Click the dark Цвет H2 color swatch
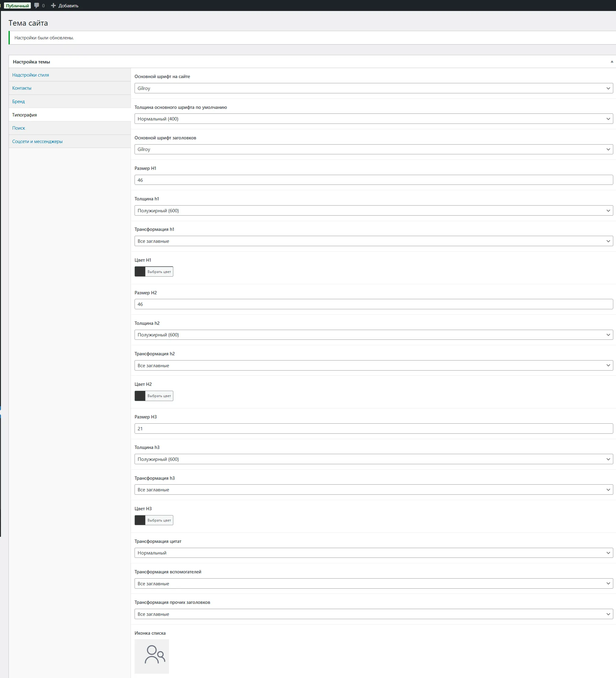Viewport: 616px width, 678px height. coord(140,396)
